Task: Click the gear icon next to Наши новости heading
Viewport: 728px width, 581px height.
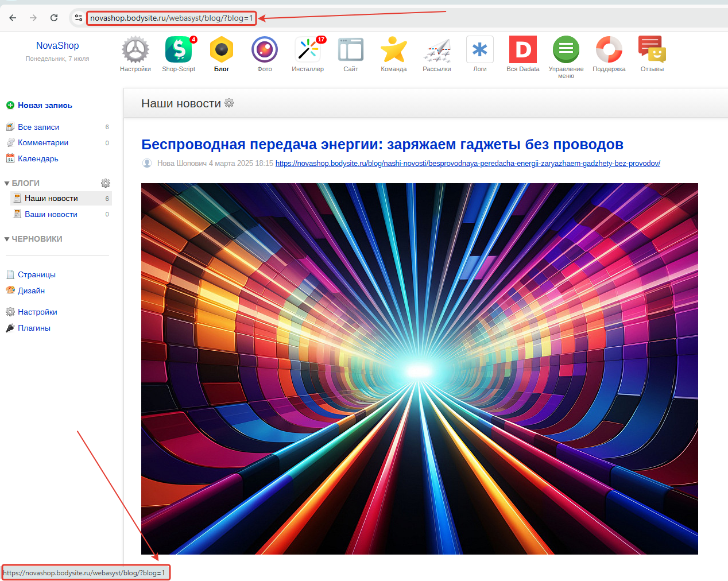Action: pyautogui.click(x=229, y=103)
